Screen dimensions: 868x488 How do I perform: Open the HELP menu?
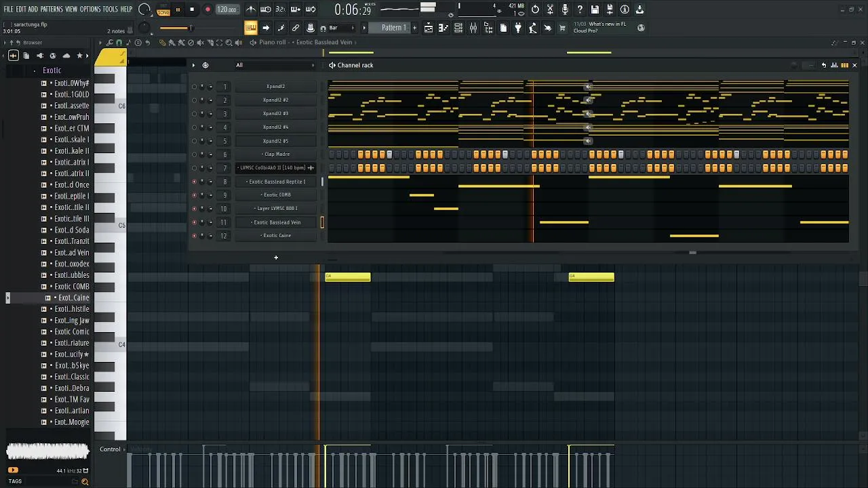(x=126, y=9)
